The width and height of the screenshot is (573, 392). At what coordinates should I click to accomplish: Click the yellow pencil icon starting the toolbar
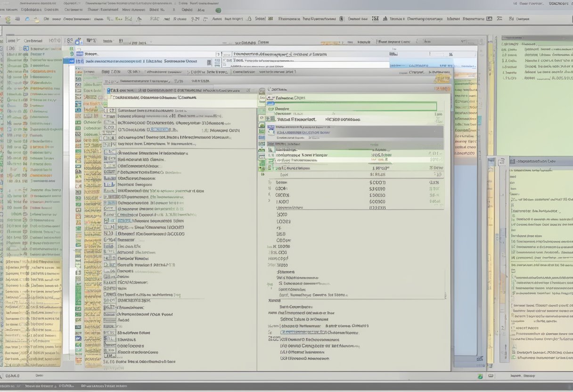coord(8,19)
